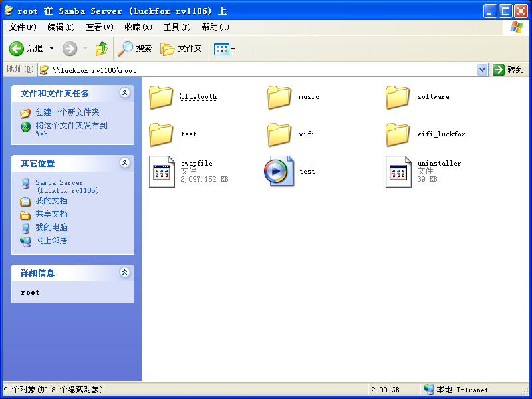Click the address bar path field

(263, 70)
